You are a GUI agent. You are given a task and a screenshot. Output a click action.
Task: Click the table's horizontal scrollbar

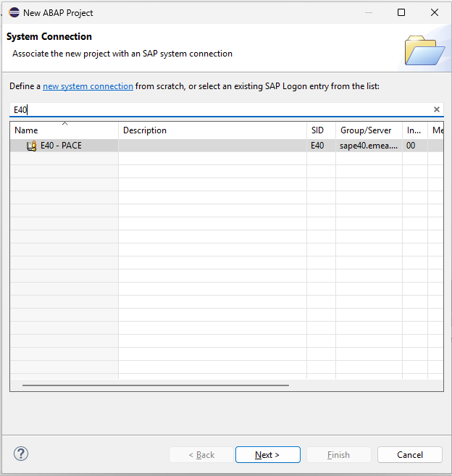(x=156, y=385)
